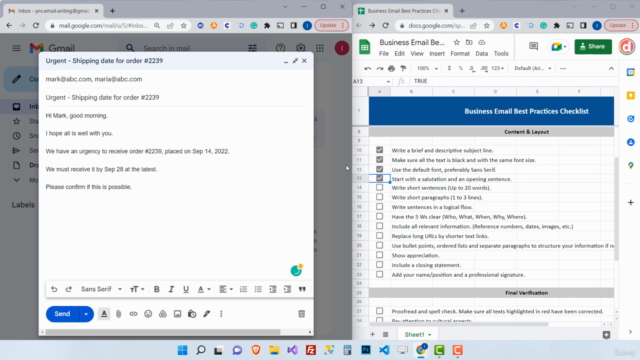
Task: Insert signature with the pen icon
Action: coord(207,314)
